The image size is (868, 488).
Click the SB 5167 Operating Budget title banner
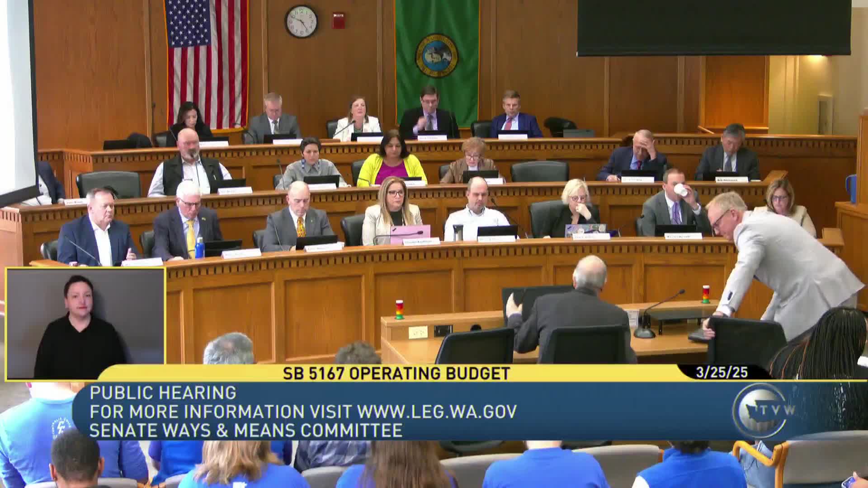click(x=396, y=373)
